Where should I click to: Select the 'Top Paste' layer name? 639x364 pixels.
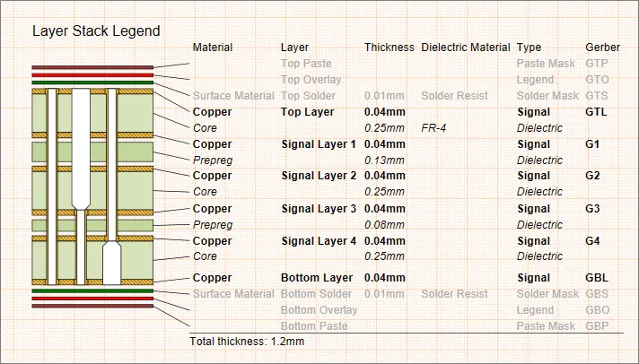[x=306, y=64]
